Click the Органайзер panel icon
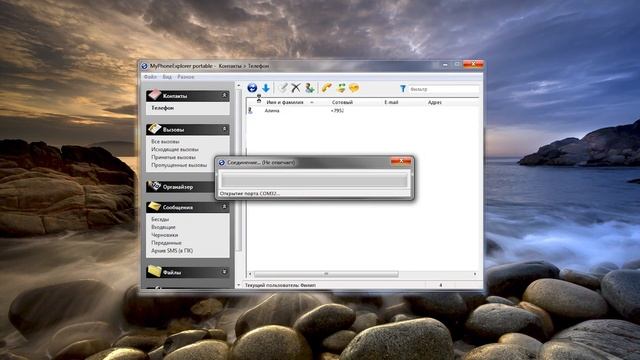This screenshot has width=640, height=360. coord(155,186)
